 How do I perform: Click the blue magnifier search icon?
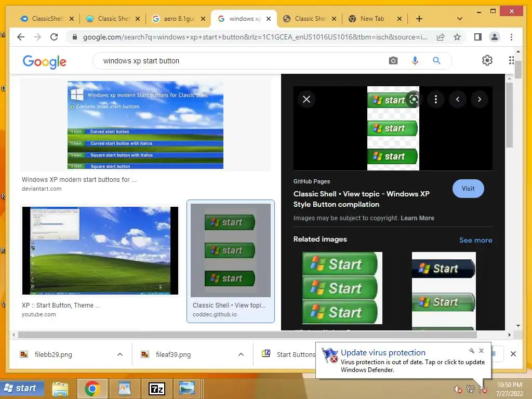[436, 61]
